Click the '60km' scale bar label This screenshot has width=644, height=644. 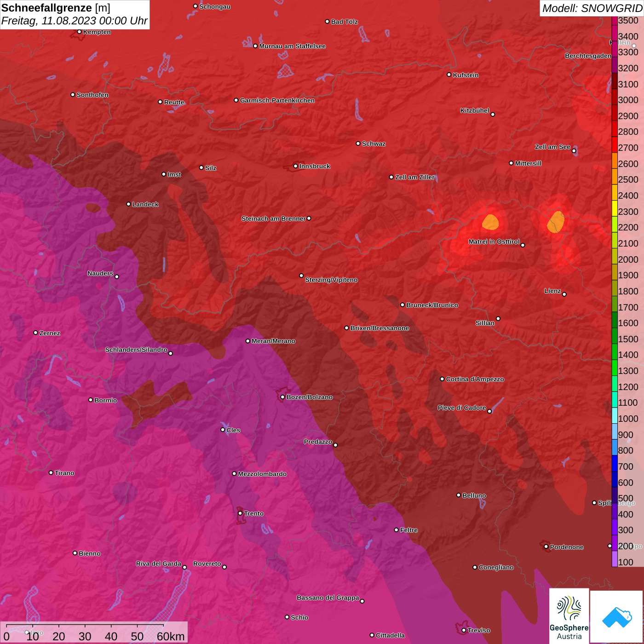pos(171,636)
